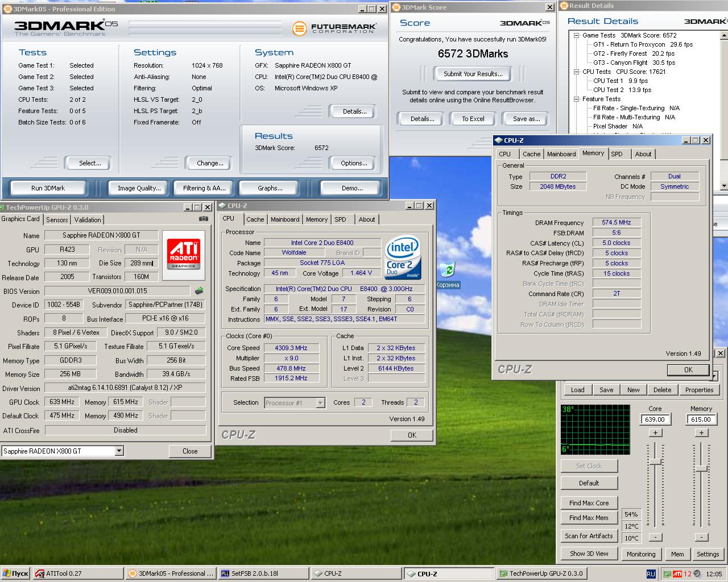Image resolution: width=728 pixels, height=582 pixels.
Task: Click Submit Your Results button
Action: [x=473, y=74]
